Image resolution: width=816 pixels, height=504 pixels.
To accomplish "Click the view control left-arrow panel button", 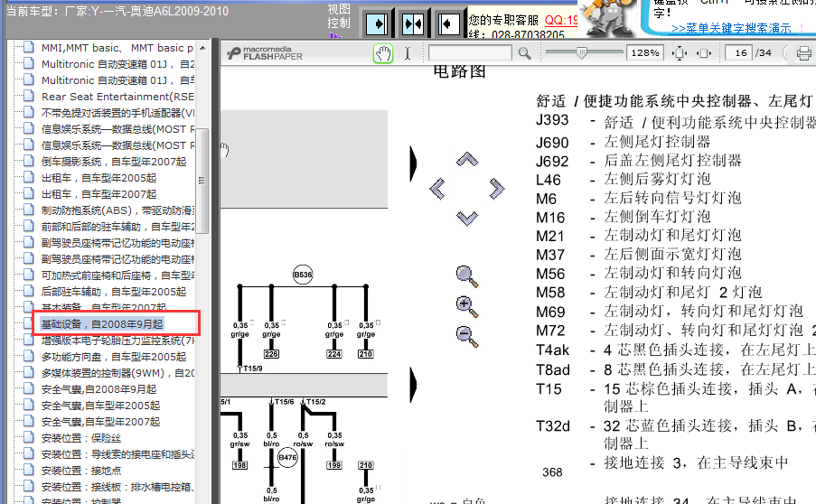I will [449, 23].
